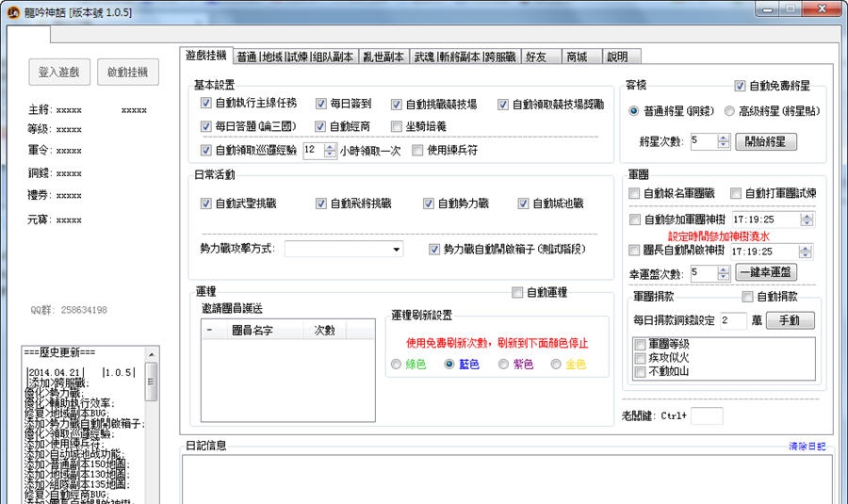The height and width of the screenshot is (504, 848).
Task: Enable 團長自動開啟神樹 checkbox
Action: click(634, 250)
